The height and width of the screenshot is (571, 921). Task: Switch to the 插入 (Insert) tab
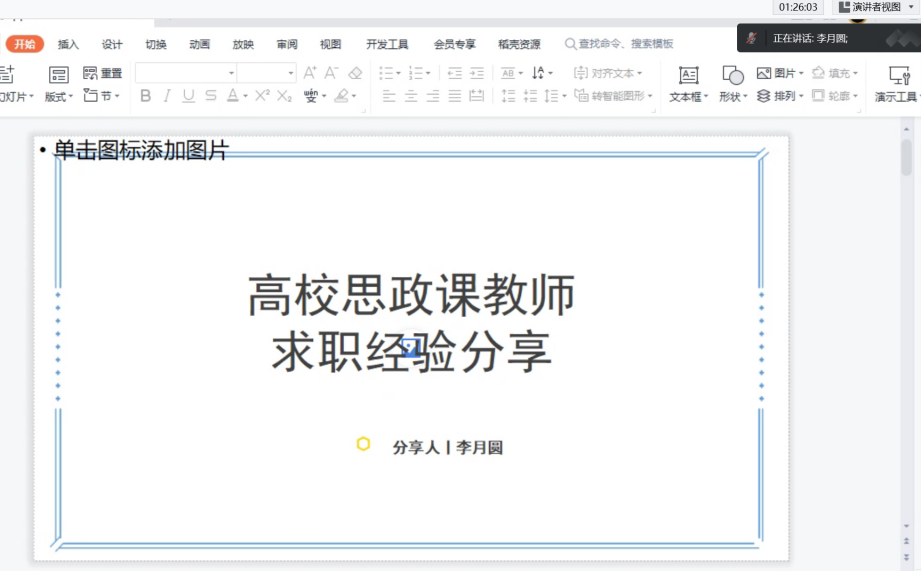click(x=68, y=44)
